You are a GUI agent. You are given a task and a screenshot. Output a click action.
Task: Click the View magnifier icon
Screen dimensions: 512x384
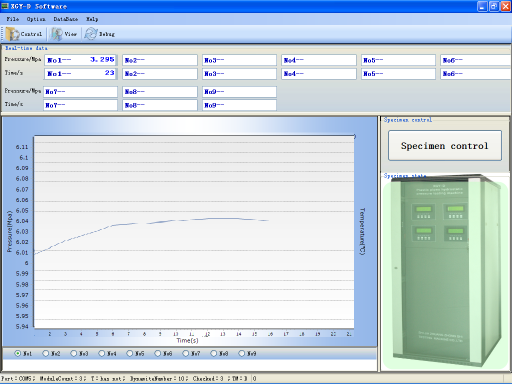pos(56,34)
